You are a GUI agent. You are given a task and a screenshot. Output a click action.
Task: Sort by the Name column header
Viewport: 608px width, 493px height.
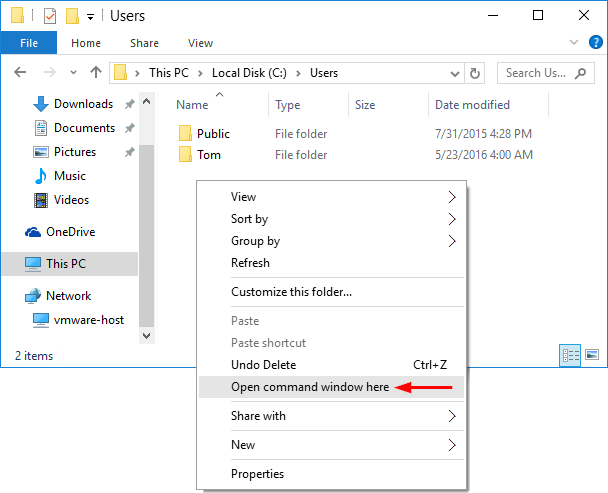192,105
